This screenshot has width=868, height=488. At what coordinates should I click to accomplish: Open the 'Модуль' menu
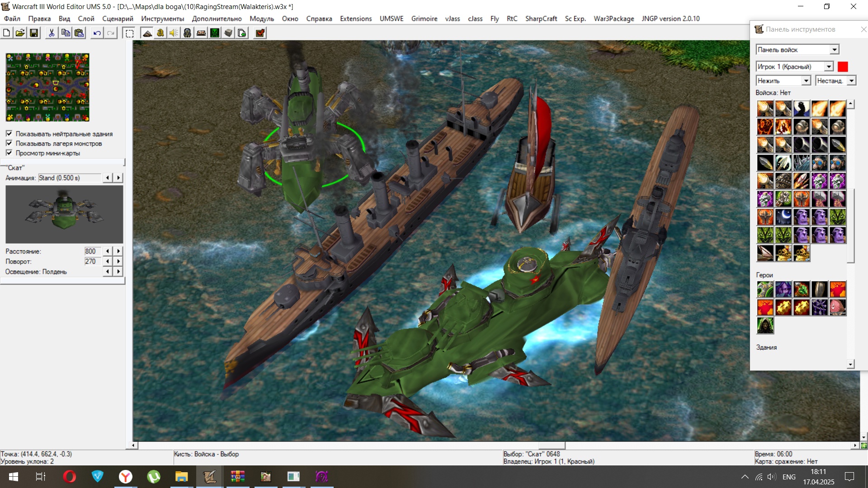pos(261,19)
